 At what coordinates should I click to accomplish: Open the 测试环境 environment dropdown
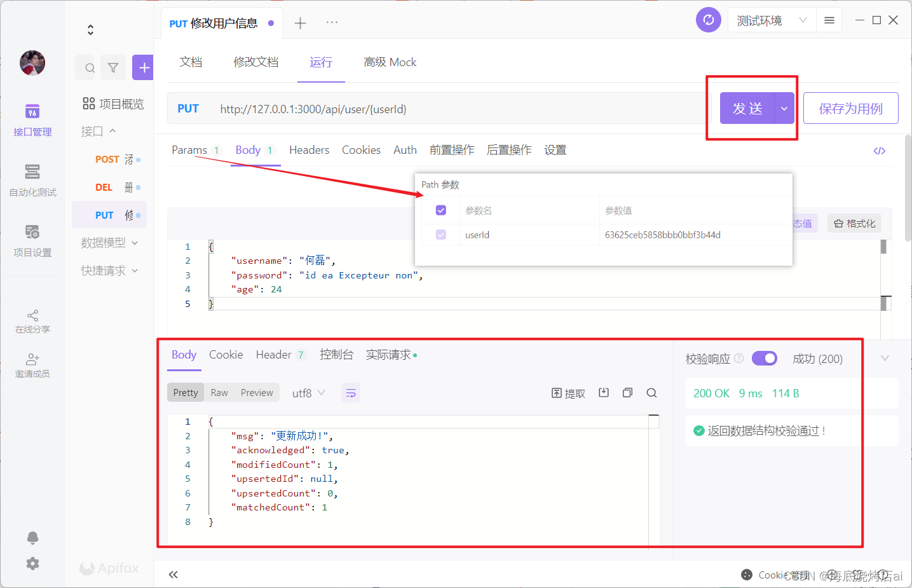(772, 20)
